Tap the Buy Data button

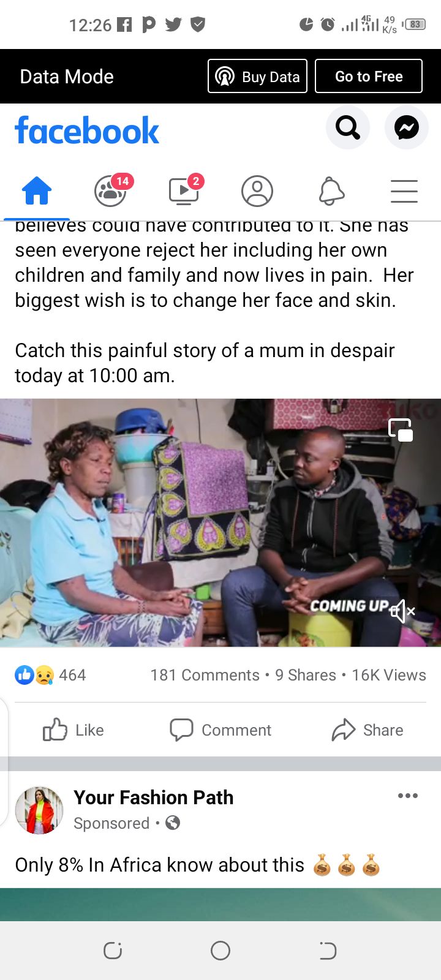point(257,76)
